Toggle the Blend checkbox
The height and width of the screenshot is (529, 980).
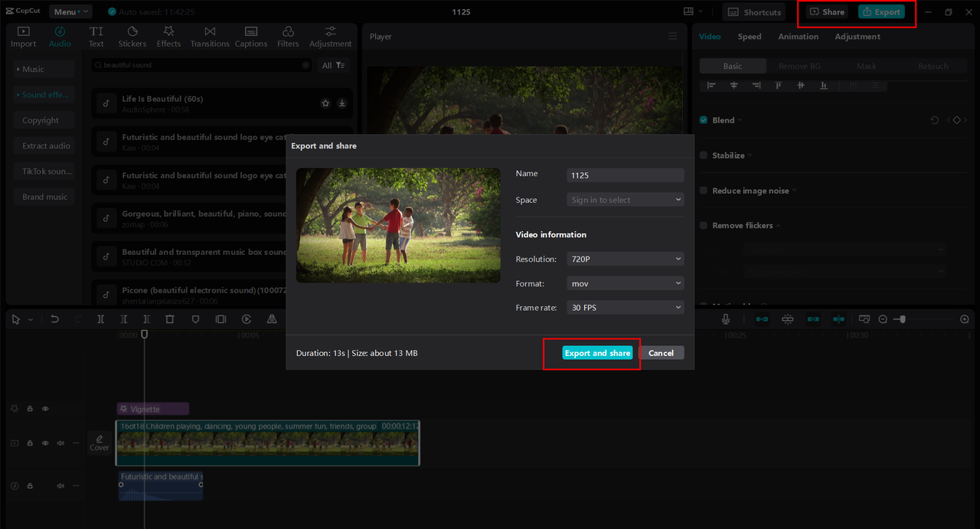pyautogui.click(x=704, y=120)
